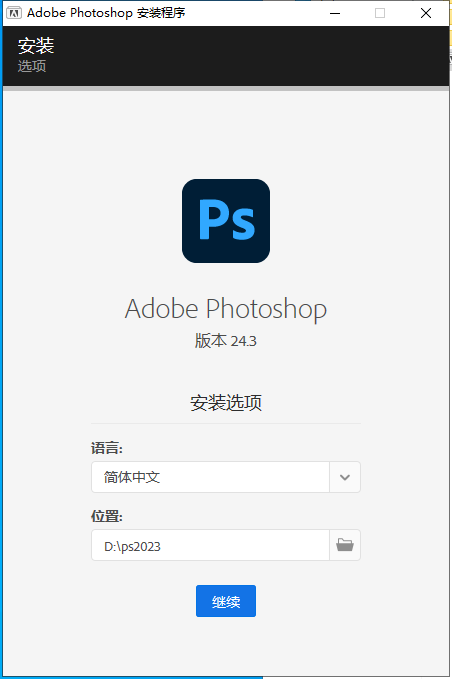The height and width of the screenshot is (679, 452).
Task: Expand the language dropdown arrow
Action: tap(345, 477)
